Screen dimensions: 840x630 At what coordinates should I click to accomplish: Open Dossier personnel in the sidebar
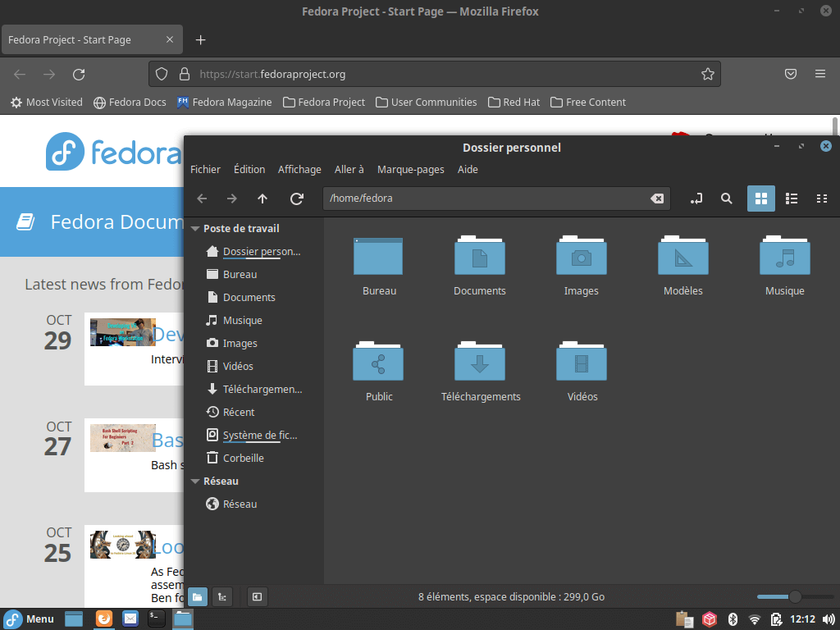pyautogui.click(x=253, y=251)
